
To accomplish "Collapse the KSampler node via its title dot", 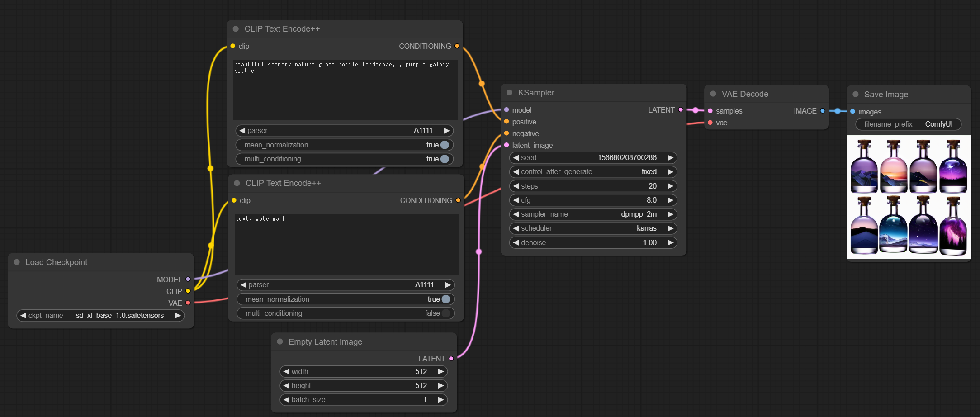I will coord(509,92).
